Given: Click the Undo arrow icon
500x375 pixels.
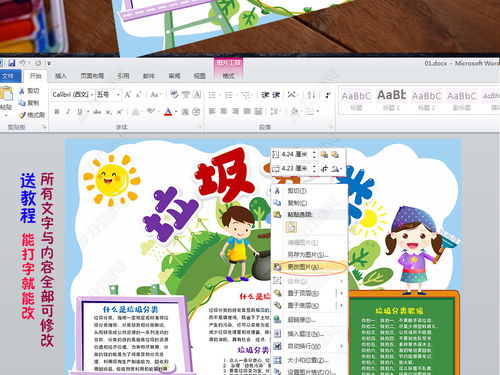Looking at the screenshot, I should pos(23,63).
